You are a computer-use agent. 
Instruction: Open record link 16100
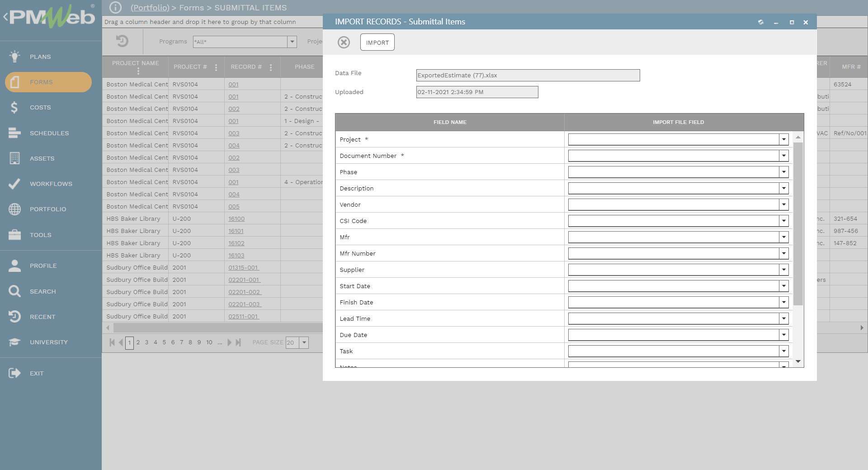click(236, 219)
